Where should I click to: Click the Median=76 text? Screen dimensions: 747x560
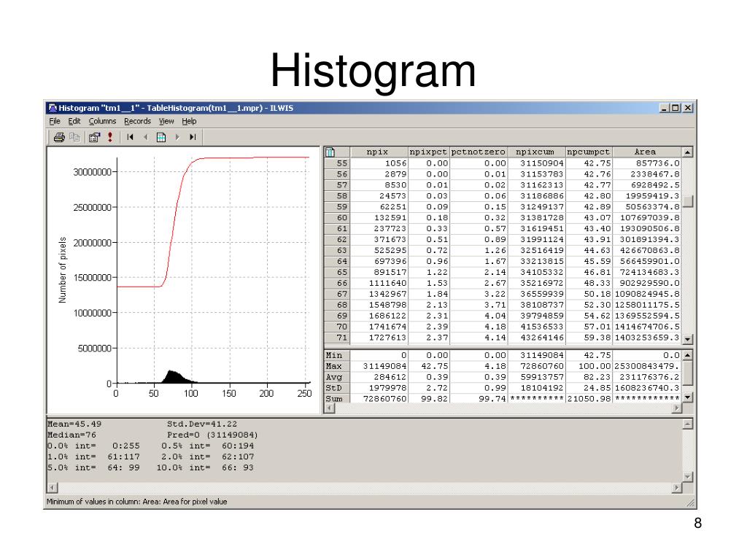(71, 435)
